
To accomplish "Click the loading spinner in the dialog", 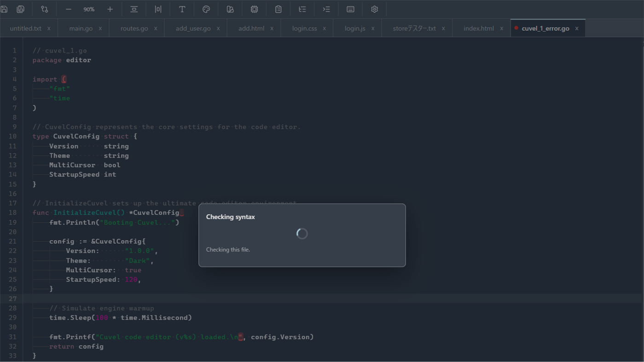I will [x=302, y=234].
